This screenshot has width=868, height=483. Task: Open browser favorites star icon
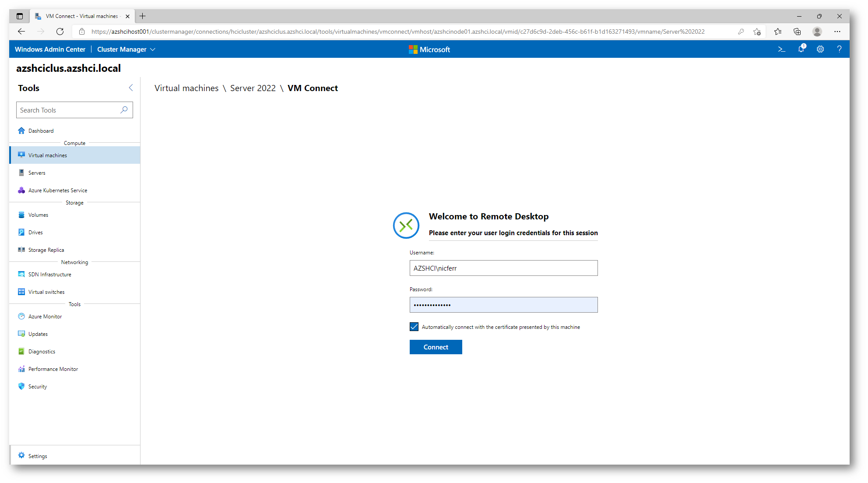point(777,32)
